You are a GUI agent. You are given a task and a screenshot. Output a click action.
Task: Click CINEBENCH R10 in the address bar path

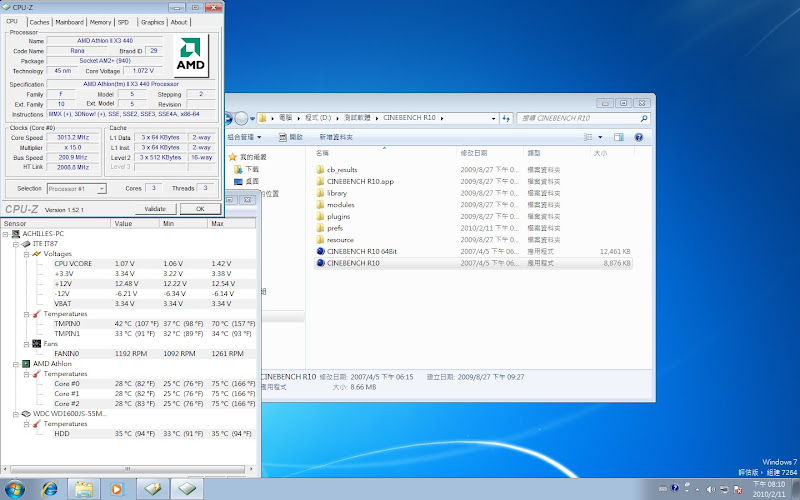[x=409, y=118]
